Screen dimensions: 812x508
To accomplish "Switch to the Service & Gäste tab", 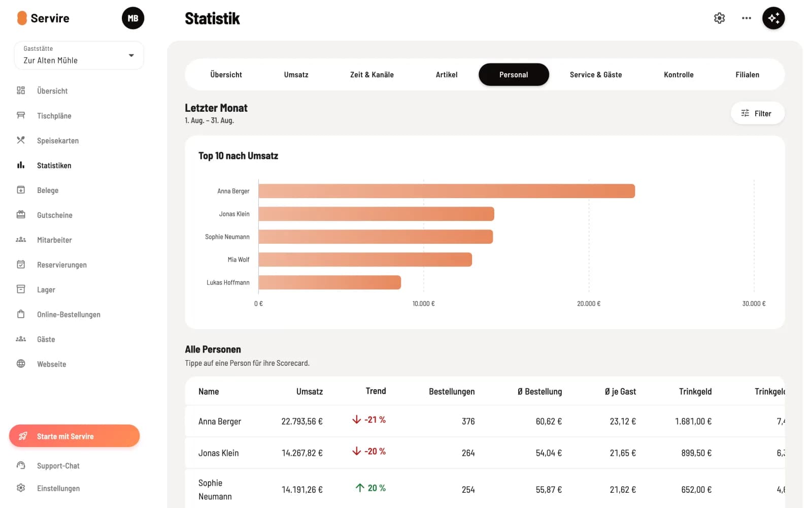I will (x=596, y=75).
